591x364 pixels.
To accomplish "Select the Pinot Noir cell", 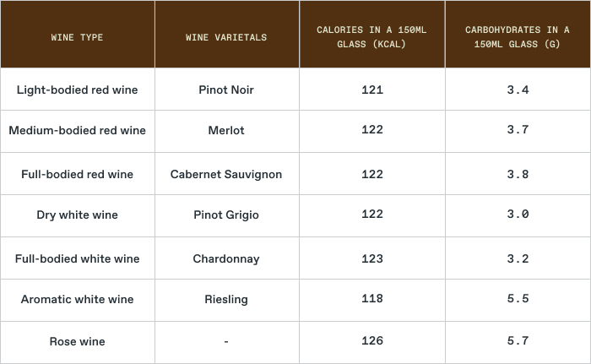I will [x=226, y=90].
